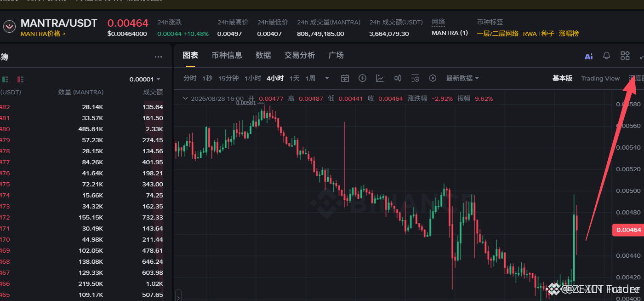Open order book more options (three dots)
The image size is (644, 301).
tap(158, 57)
